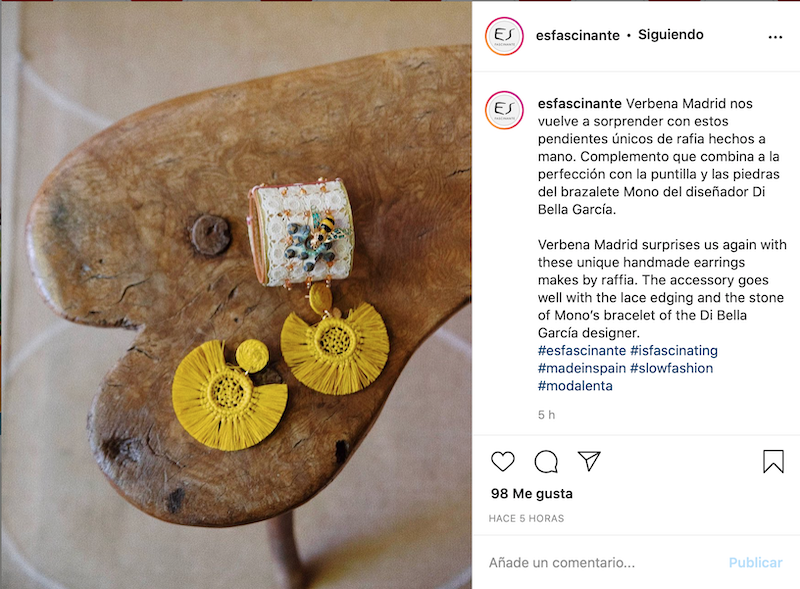Open the #slowfashion hashtag
Viewport: 800px width, 589px height.
pyautogui.click(x=671, y=368)
